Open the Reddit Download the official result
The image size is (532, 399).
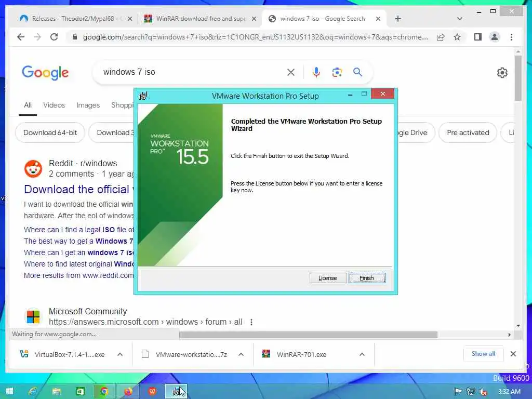pos(79,189)
